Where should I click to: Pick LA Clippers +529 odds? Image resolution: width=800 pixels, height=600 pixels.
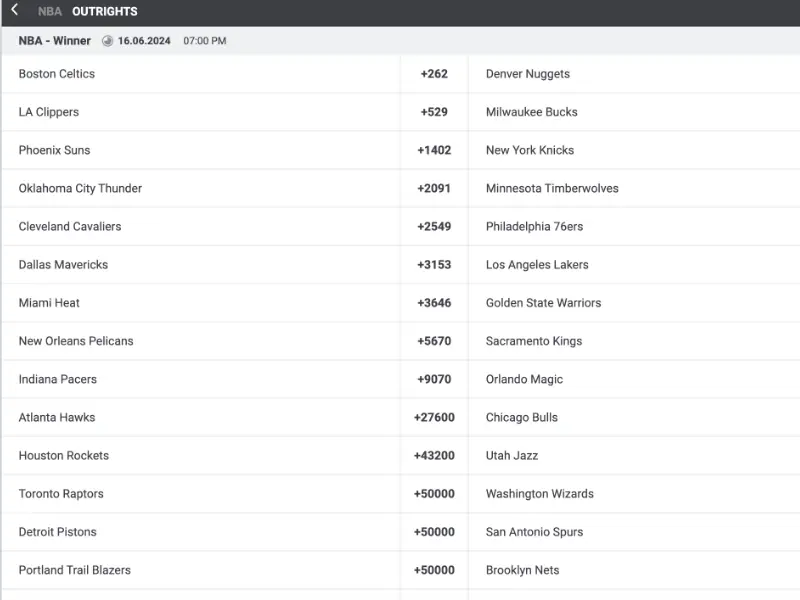point(434,112)
